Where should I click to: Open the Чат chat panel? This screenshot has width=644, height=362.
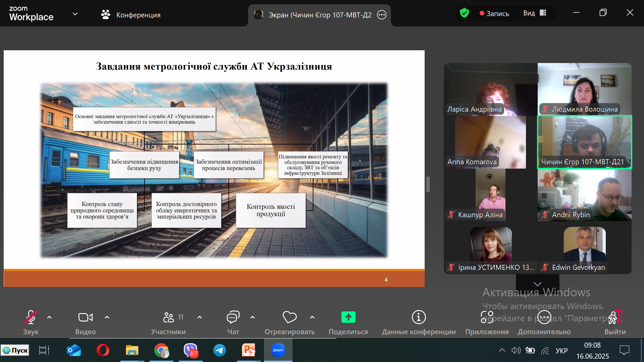pos(233,322)
